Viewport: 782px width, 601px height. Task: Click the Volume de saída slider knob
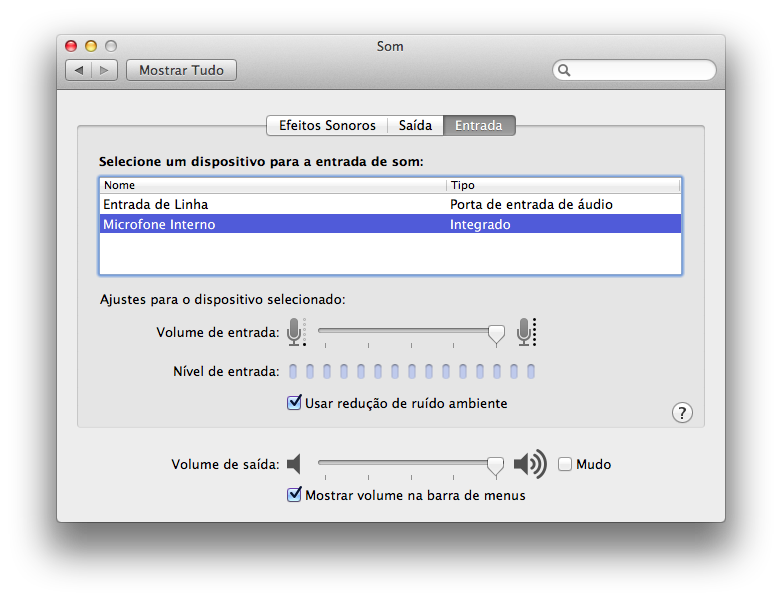pos(495,465)
